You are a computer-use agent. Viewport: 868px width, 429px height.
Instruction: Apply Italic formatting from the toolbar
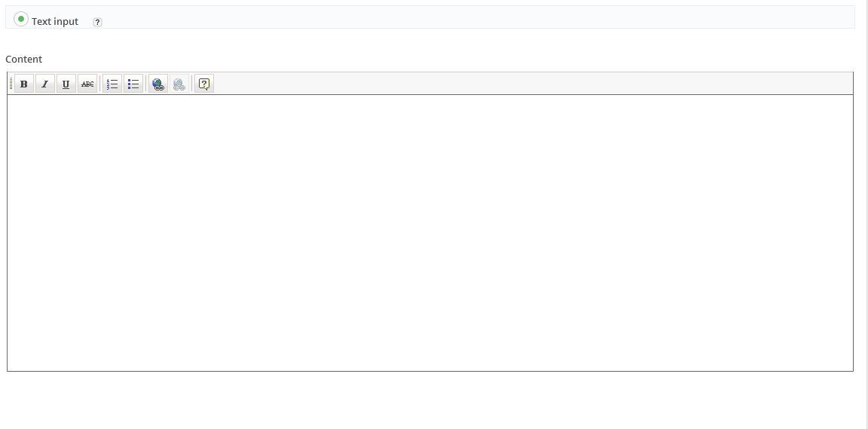(45, 84)
